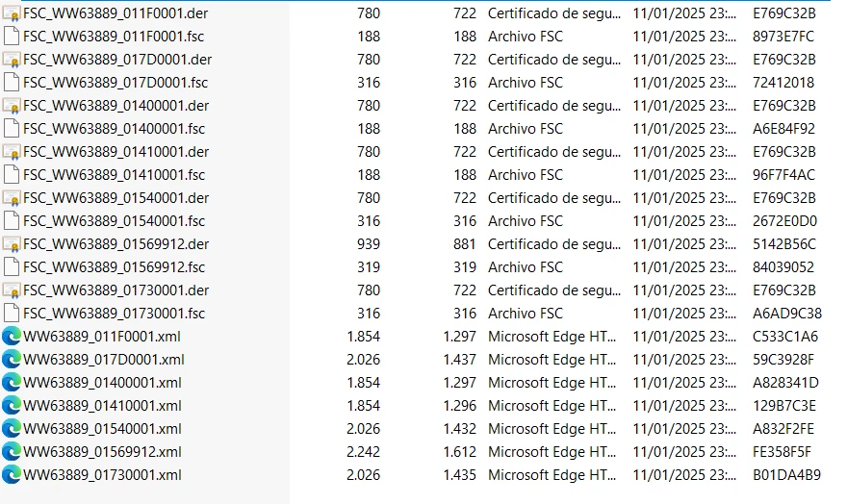This screenshot has height=504, width=847.
Task: Select file name FSC_WW63889_01730001.der
Action: click(x=116, y=290)
